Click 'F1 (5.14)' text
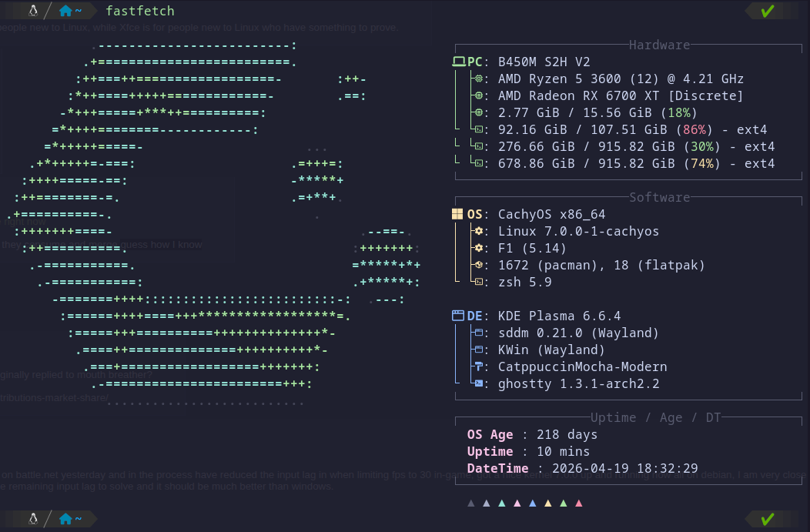Image resolution: width=810 pixels, height=532 pixels. (532, 249)
